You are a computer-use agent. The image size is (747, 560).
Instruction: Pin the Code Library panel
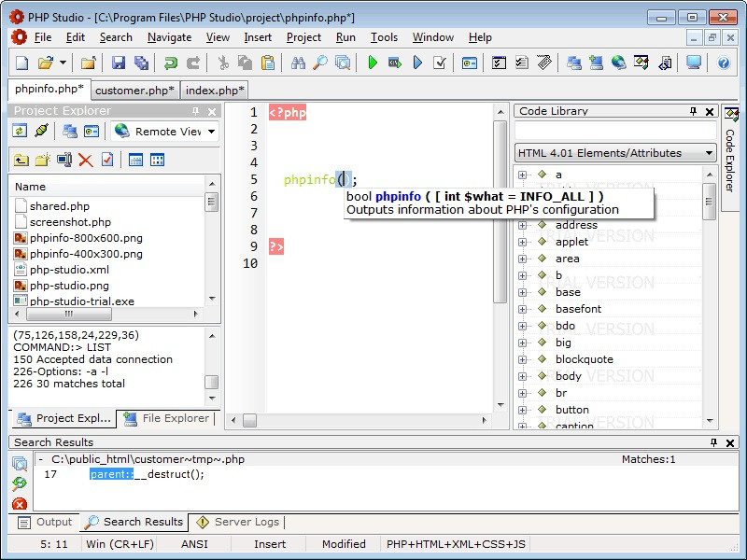pyautogui.click(x=693, y=111)
